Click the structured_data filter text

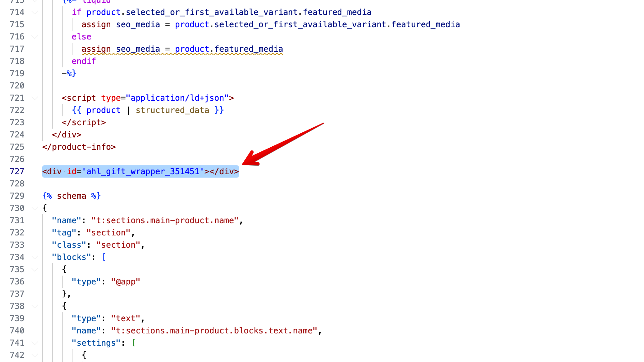pos(172,110)
